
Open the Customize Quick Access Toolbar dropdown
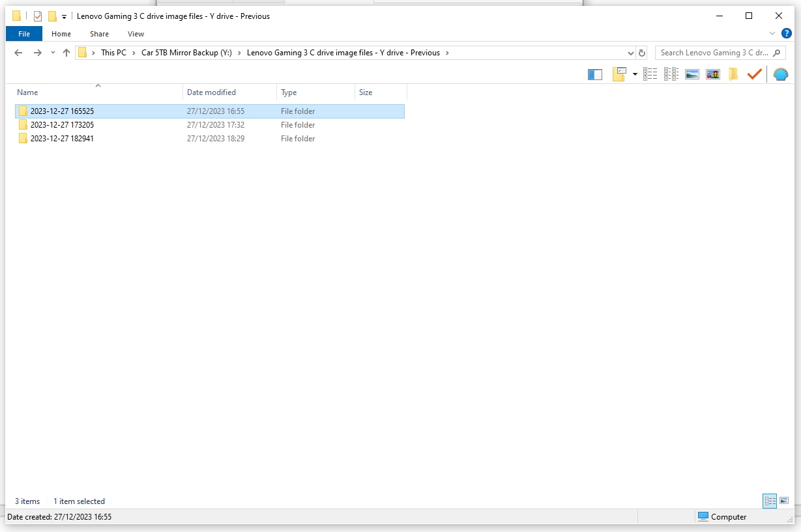pyautogui.click(x=64, y=17)
